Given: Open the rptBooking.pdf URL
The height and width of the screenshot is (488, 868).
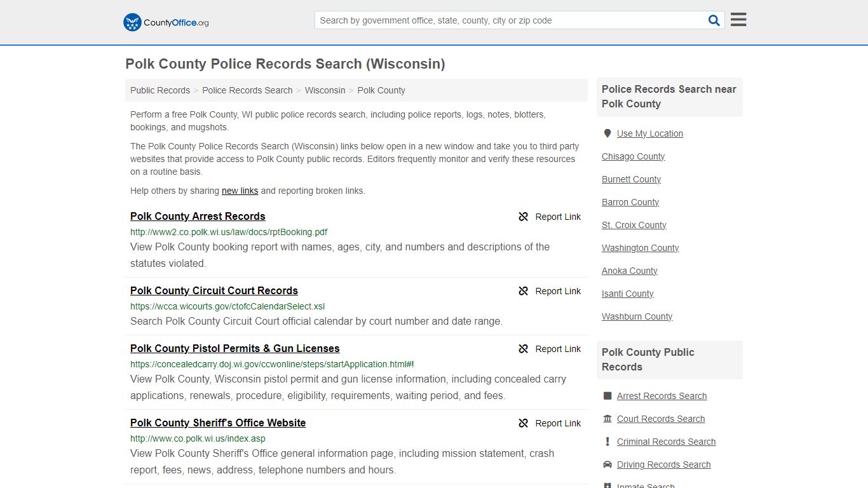Looking at the screenshot, I should (229, 232).
